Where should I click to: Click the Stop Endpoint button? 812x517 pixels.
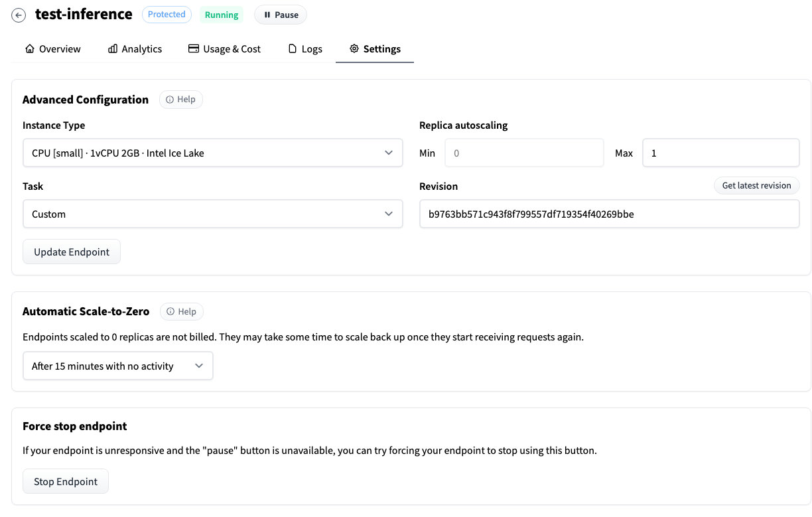tap(65, 480)
